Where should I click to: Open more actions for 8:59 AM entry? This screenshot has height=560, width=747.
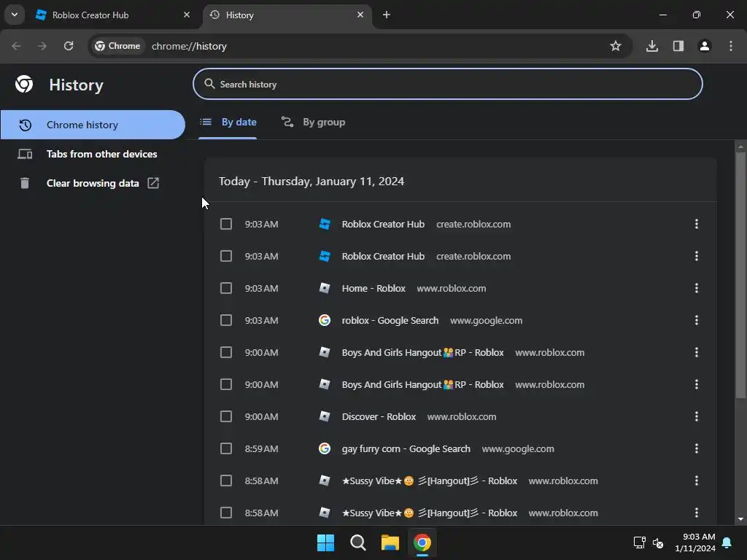click(x=697, y=448)
